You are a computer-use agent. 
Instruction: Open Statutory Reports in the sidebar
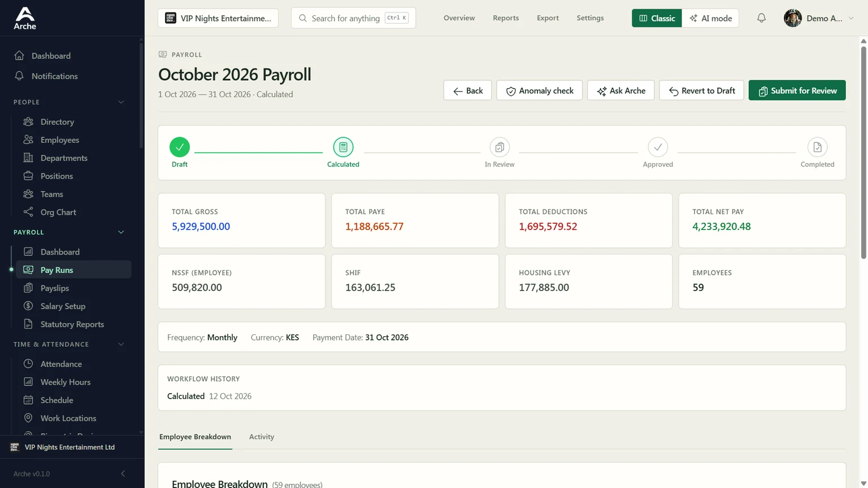tap(73, 324)
